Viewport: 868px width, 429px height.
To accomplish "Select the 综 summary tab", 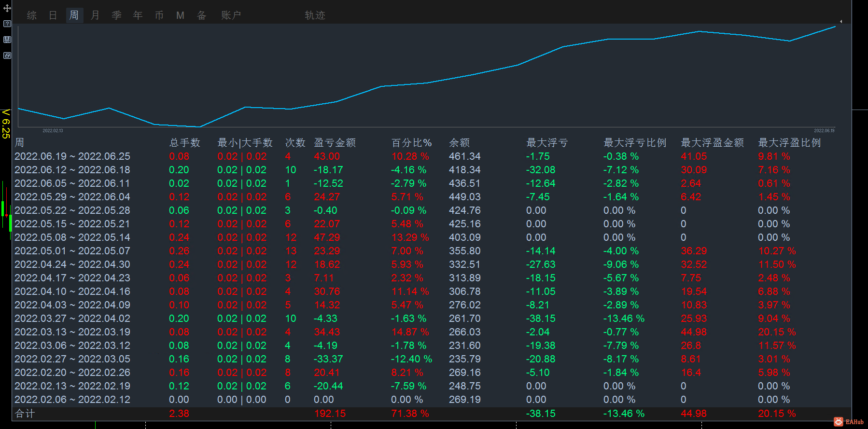I will (x=32, y=15).
